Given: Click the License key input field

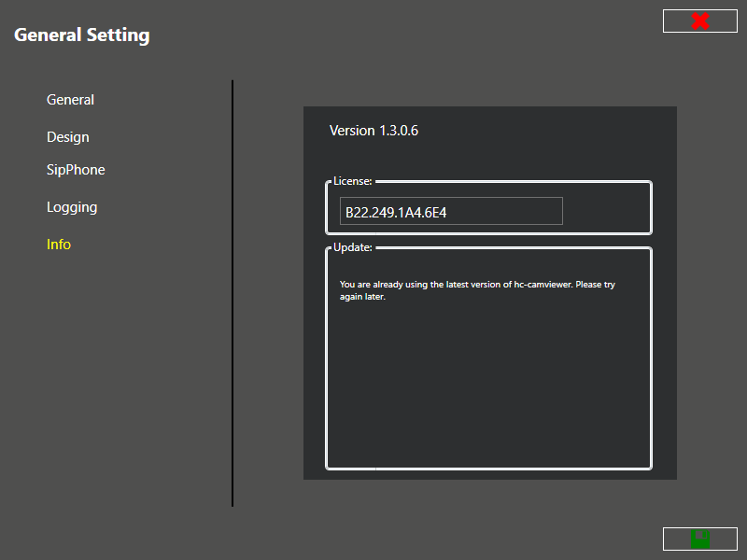Looking at the screenshot, I should (x=451, y=212).
